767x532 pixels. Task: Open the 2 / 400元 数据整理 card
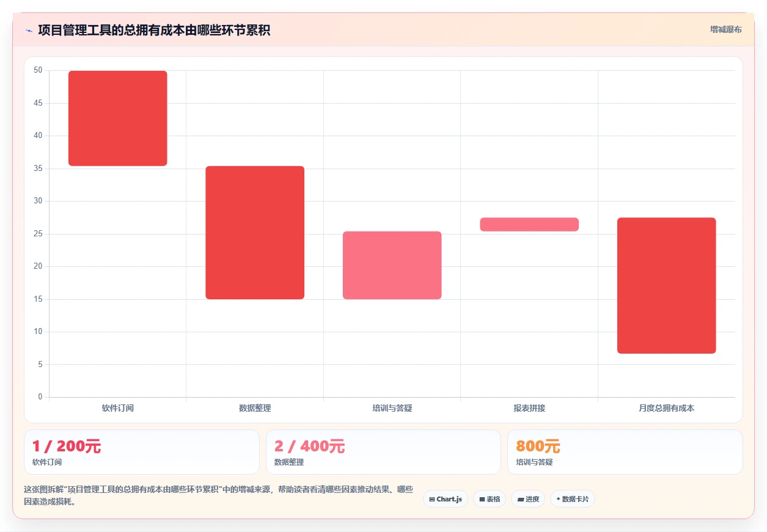[x=383, y=452]
